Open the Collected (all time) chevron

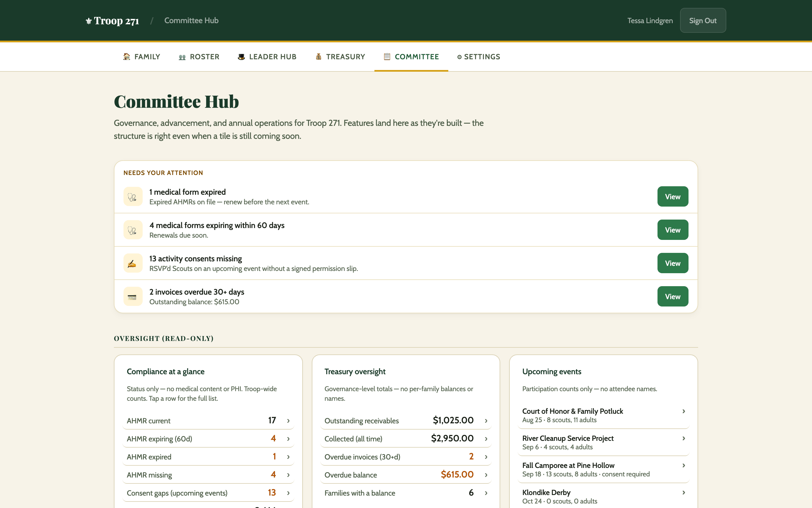(486, 439)
